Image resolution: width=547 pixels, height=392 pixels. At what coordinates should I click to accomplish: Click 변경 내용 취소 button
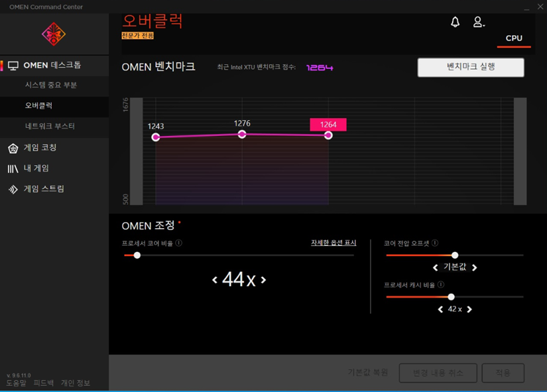click(x=438, y=373)
